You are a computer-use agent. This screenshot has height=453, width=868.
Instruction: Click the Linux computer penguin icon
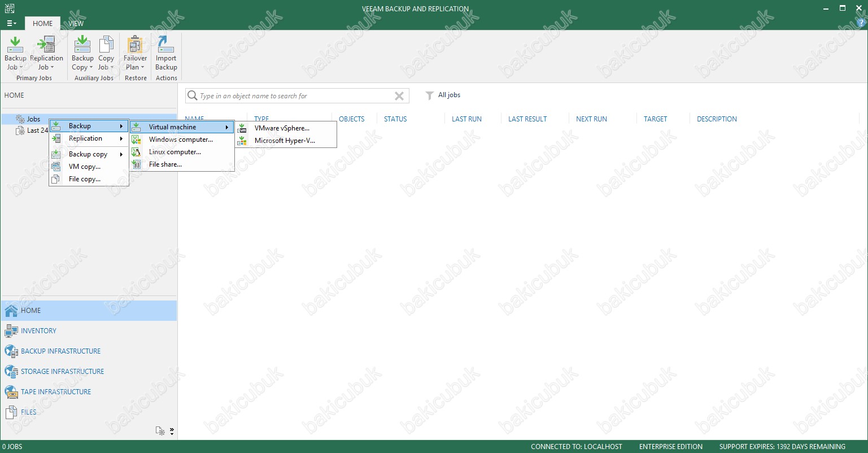[137, 152]
